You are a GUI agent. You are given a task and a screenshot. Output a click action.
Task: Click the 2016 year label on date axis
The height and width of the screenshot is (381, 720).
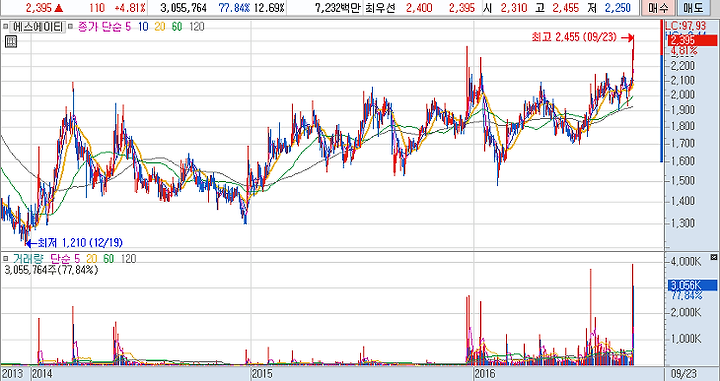[486, 374]
